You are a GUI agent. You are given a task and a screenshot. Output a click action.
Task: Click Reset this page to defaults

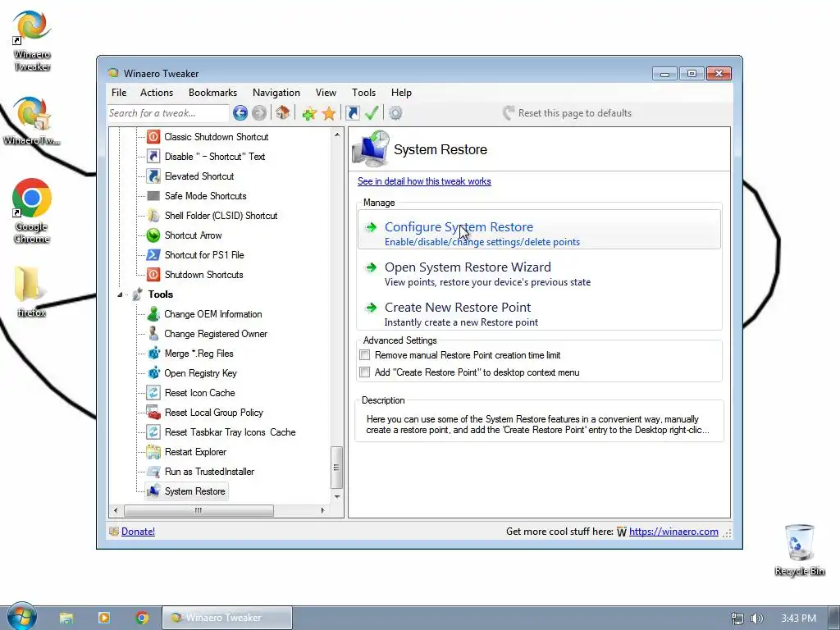coord(568,113)
